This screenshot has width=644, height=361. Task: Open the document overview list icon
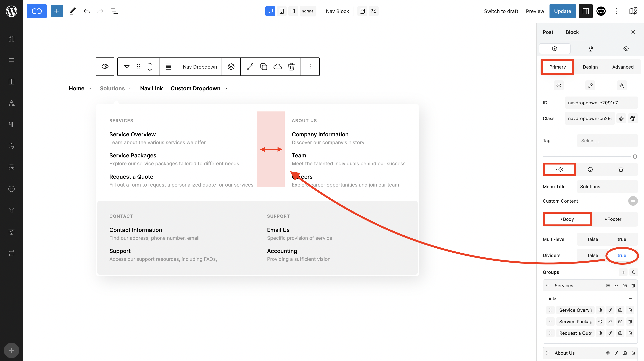pyautogui.click(x=114, y=11)
